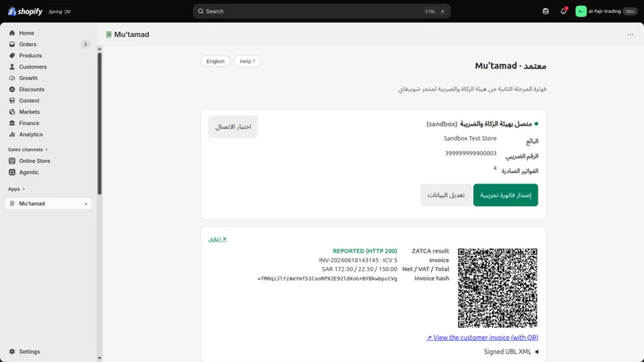Switch language to English
This screenshot has width=644, height=362.
[x=215, y=61]
